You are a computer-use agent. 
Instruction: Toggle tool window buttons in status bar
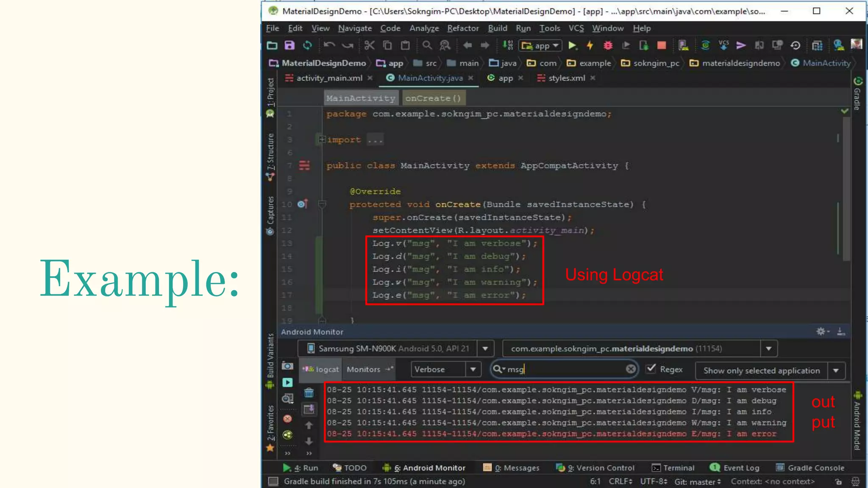pos(273,481)
